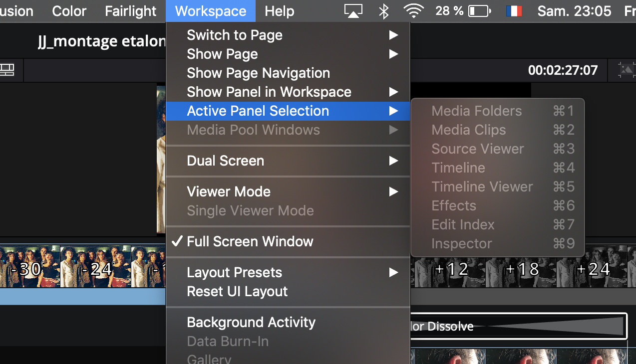Screen dimensions: 636x364
Task: Click the dissolve transition ramp bar
Action: (549, 327)
